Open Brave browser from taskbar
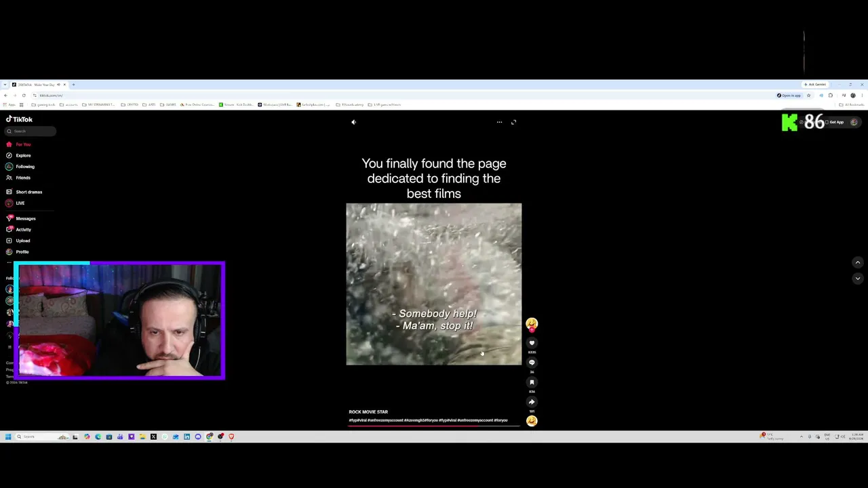 coord(231,436)
